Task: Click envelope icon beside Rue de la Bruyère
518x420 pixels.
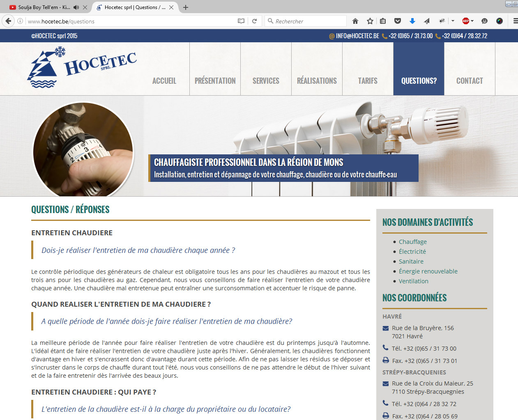Action: (386, 328)
